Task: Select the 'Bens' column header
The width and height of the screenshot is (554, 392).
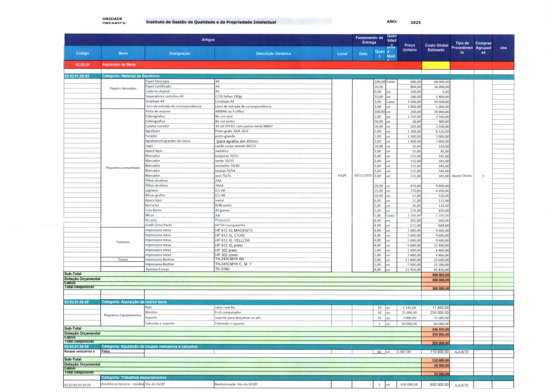Action: tap(123, 53)
